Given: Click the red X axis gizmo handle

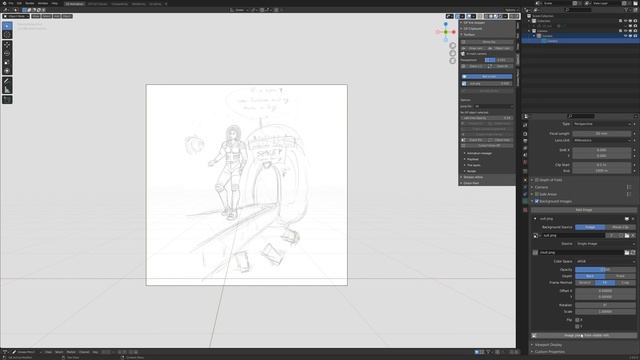Looking at the screenshot, I should click(453, 32).
